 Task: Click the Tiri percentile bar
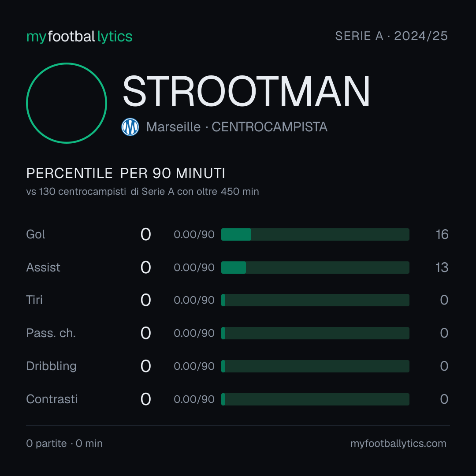tap(315, 300)
